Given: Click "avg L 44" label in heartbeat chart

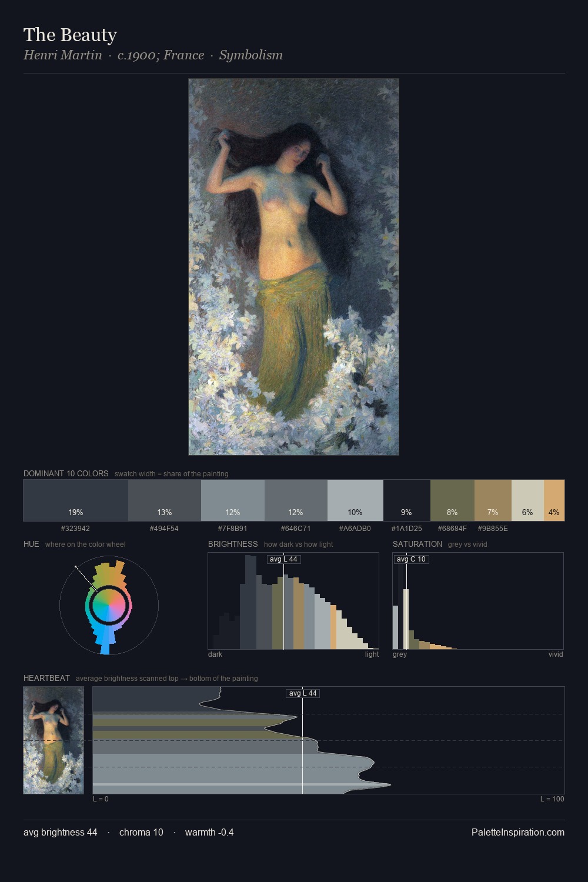Looking at the screenshot, I should point(303,693).
